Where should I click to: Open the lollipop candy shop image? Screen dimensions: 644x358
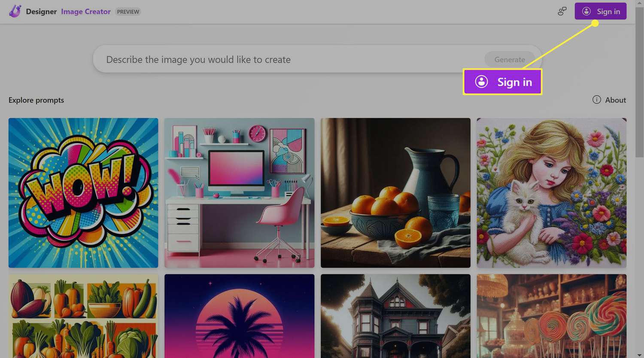(x=551, y=316)
